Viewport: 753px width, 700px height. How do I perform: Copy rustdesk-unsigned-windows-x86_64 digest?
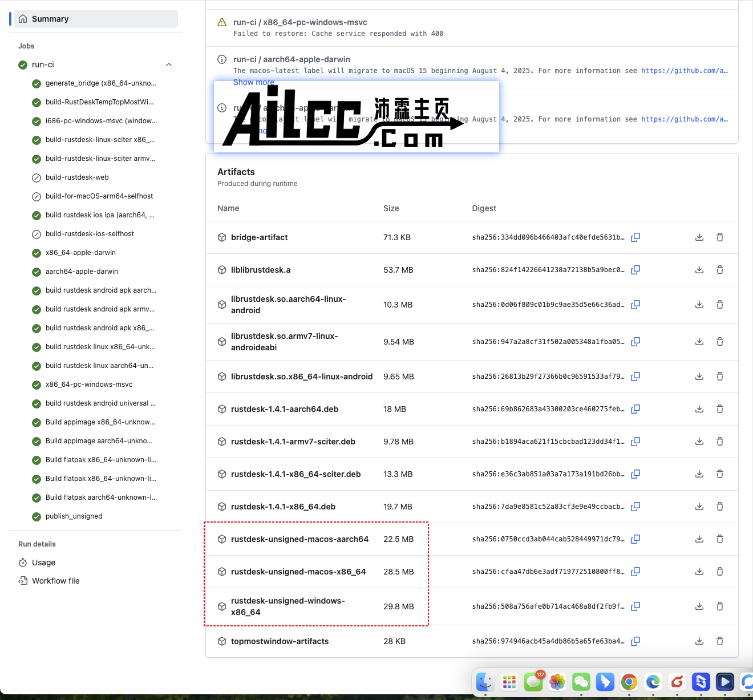(x=635, y=606)
